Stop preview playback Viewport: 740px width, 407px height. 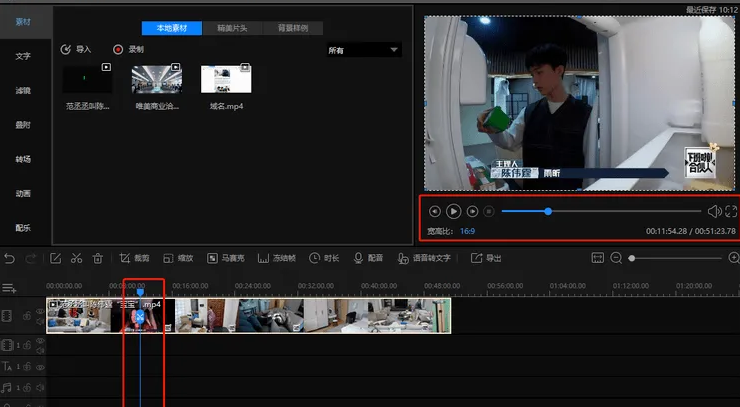(489, 212)
